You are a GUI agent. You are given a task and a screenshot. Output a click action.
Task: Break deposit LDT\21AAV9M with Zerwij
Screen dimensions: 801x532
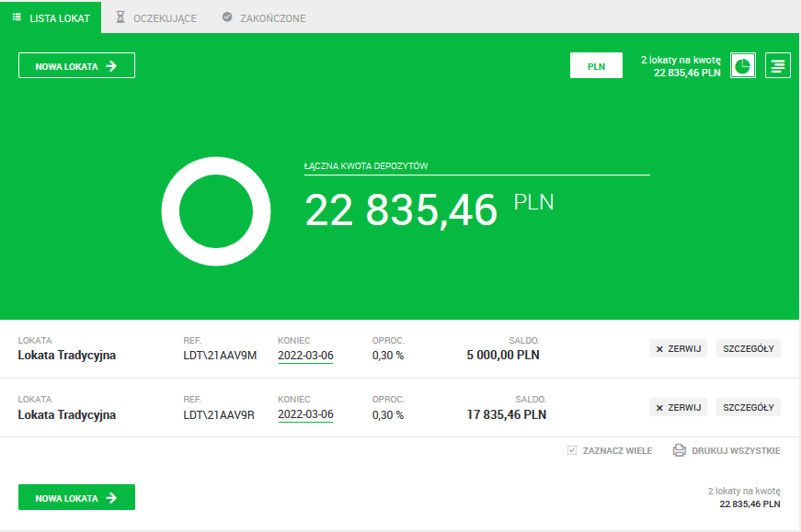[x=679, y=348]
